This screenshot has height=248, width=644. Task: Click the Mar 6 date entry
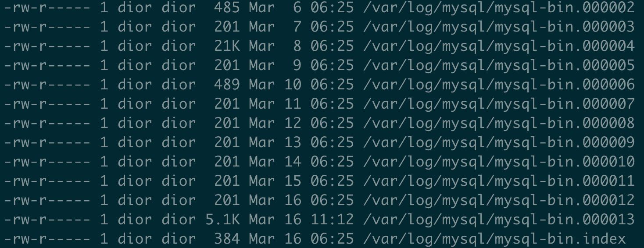[275, 7]
